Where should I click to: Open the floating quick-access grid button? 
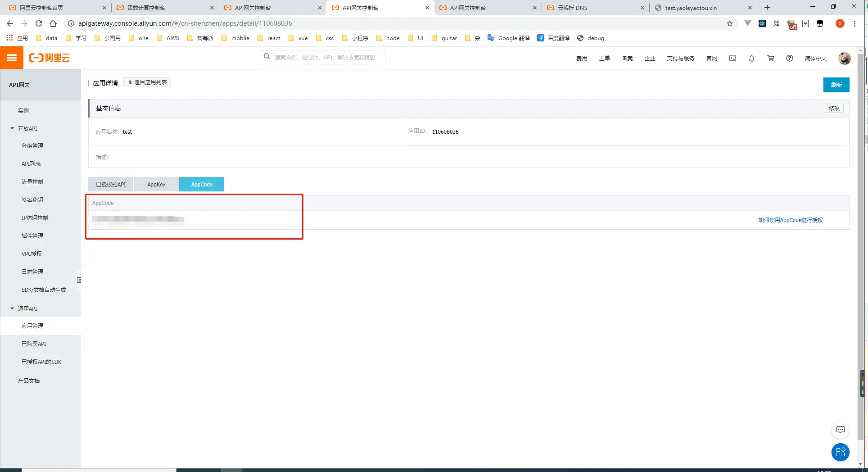(840, 452)
